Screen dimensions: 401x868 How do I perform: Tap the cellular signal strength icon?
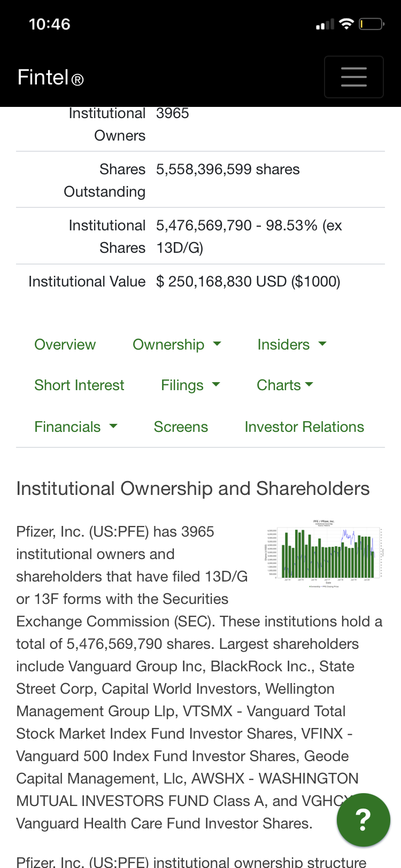coord(325,25)
